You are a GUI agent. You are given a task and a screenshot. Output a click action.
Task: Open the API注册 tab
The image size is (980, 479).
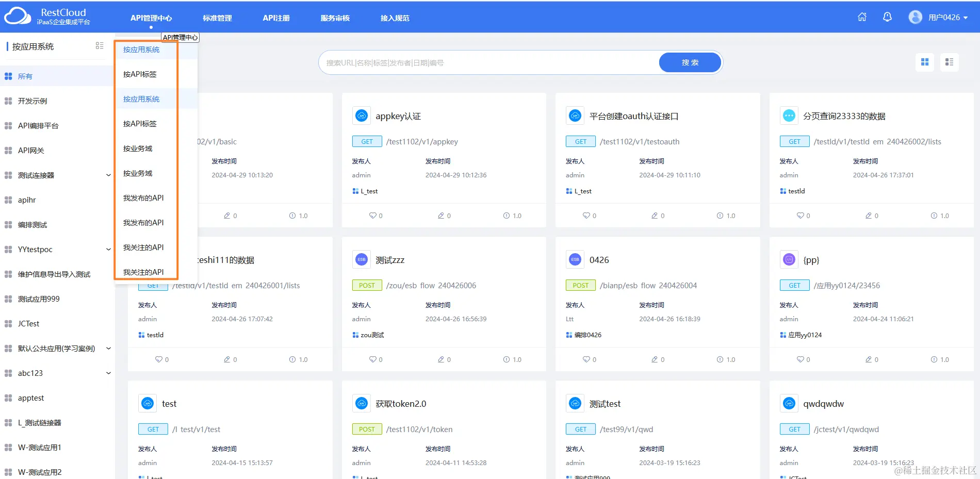276,18
